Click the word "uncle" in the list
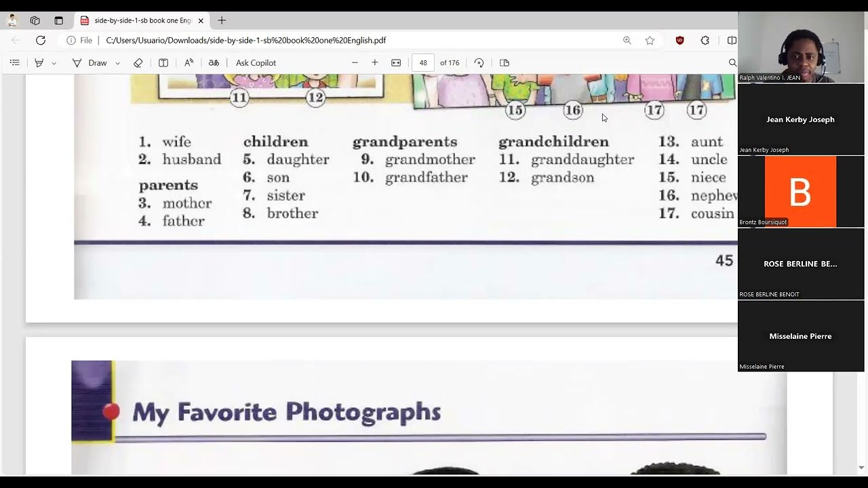 pyautogui.click(x=709, y=160)
